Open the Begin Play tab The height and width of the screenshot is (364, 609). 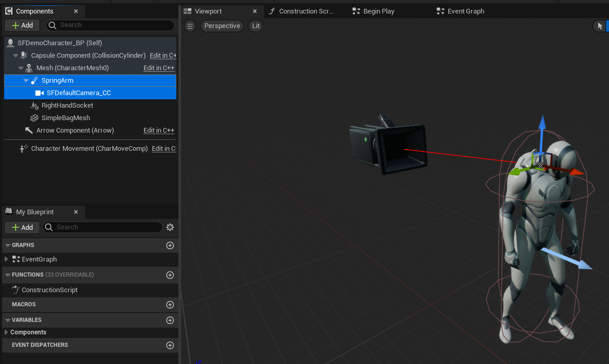coord(373,11)
